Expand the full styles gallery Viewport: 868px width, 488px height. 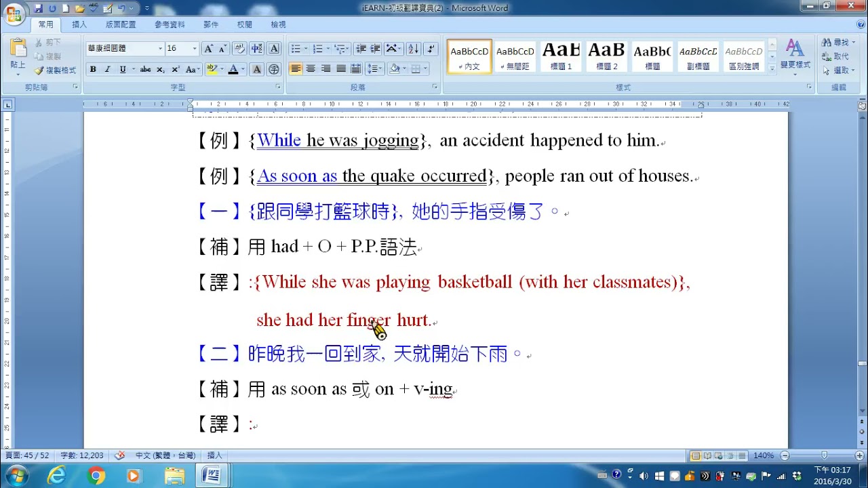coord(772,68)
